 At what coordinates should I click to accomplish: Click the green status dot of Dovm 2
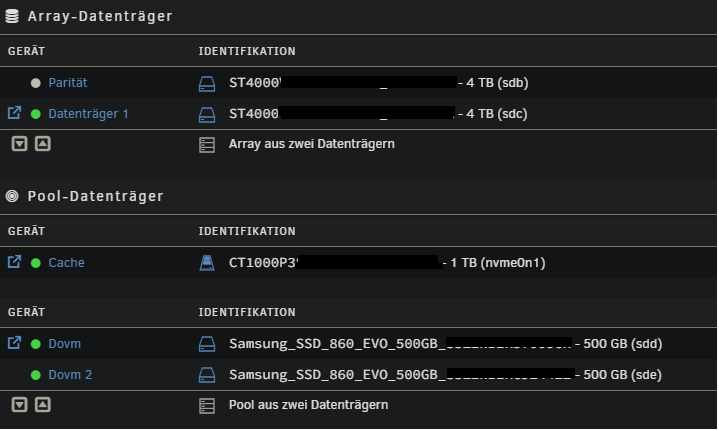(35, 375)
